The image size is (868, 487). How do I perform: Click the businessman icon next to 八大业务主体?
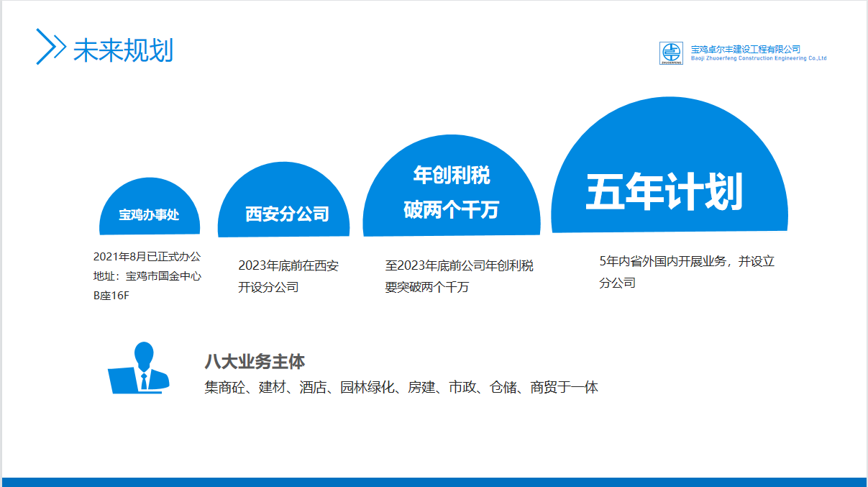(139, 368)
